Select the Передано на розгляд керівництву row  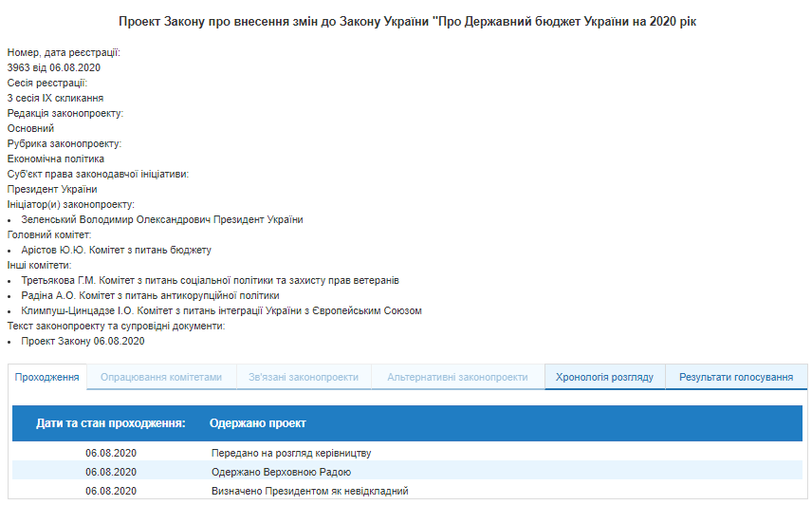[290, 453]
